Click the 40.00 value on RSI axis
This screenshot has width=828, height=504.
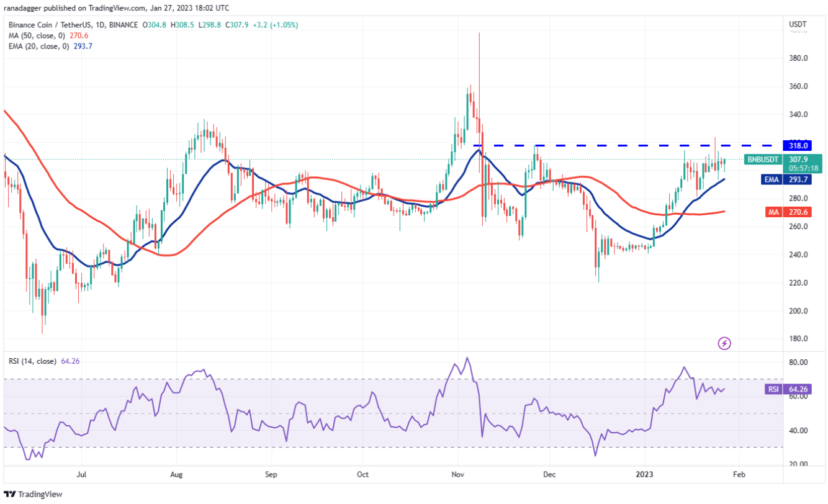tap(797, 430)
